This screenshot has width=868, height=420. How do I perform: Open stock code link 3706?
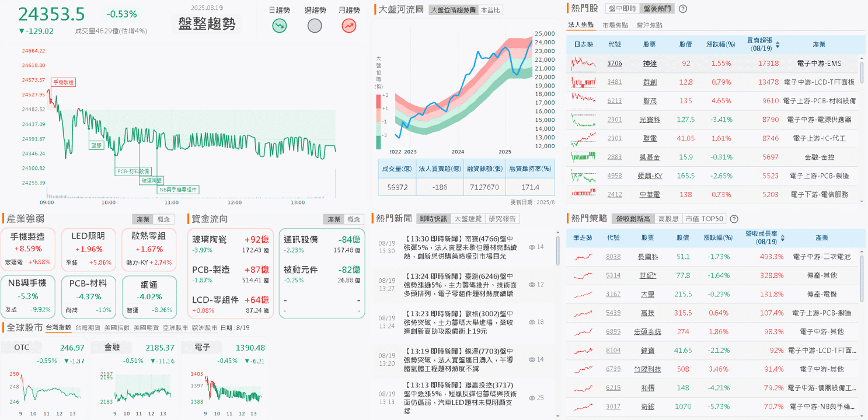[x=615, y=63]
